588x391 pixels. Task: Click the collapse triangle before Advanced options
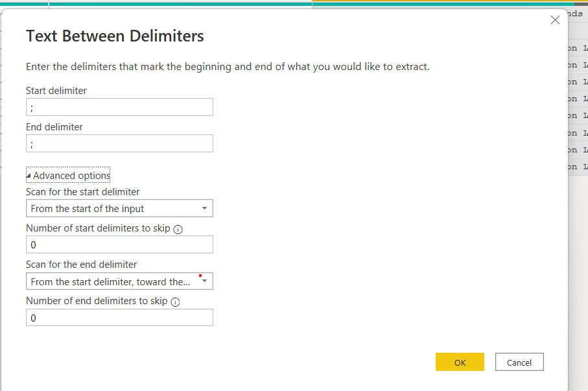(x=29, y=175)
